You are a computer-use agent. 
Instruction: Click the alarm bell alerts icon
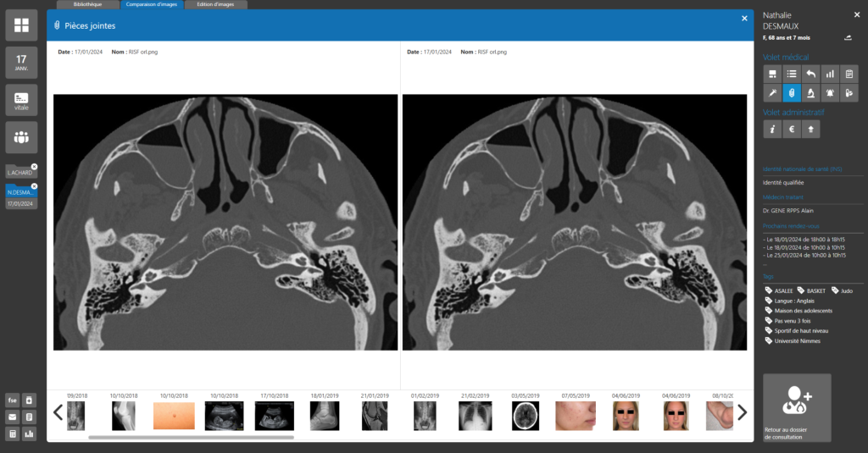coord(830,93)
